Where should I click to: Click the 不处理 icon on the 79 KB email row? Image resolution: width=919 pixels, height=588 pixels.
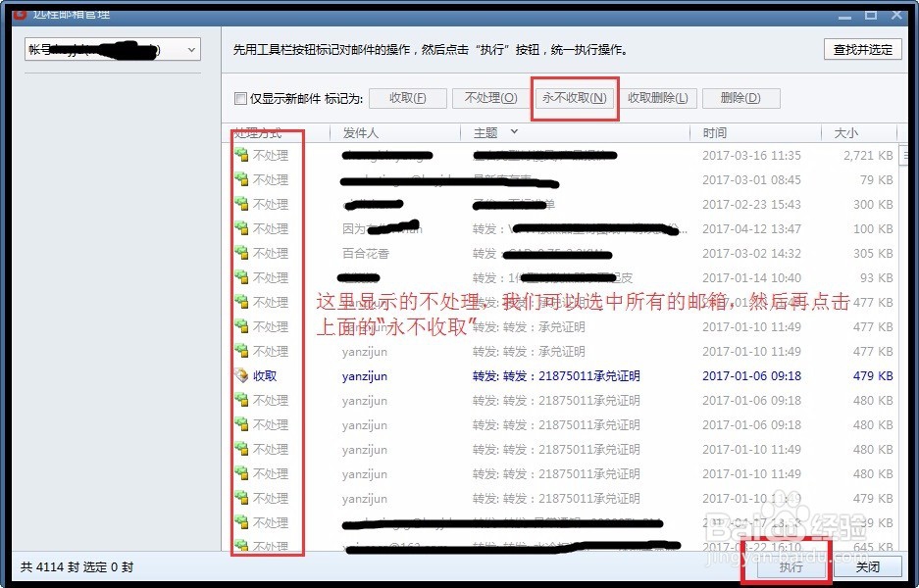240,179
